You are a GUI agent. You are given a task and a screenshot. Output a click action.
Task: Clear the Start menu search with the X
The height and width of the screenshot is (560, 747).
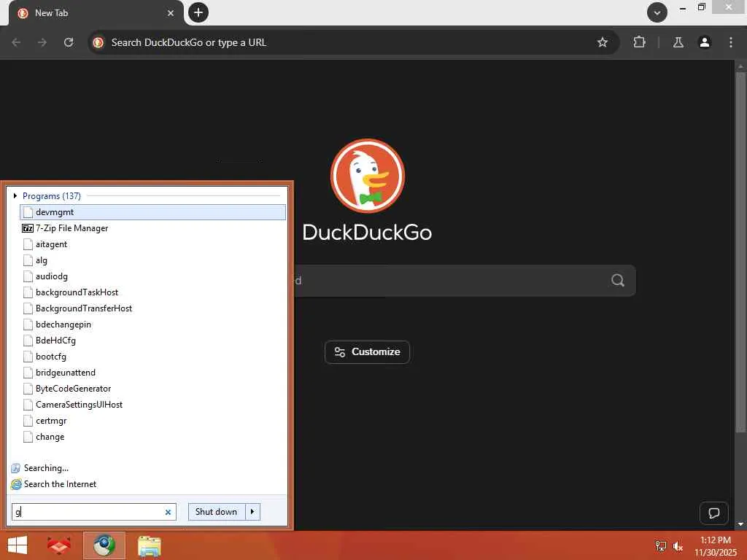(169, 513)
